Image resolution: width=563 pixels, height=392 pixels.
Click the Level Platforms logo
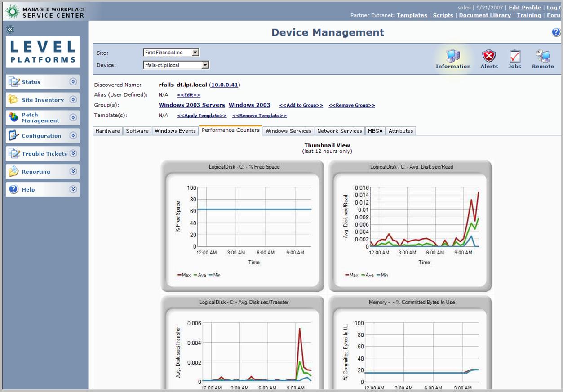43,52
